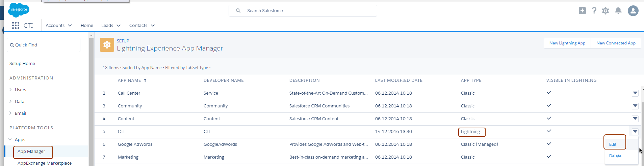Click visible checkmark in CTI row

[549, 131]
